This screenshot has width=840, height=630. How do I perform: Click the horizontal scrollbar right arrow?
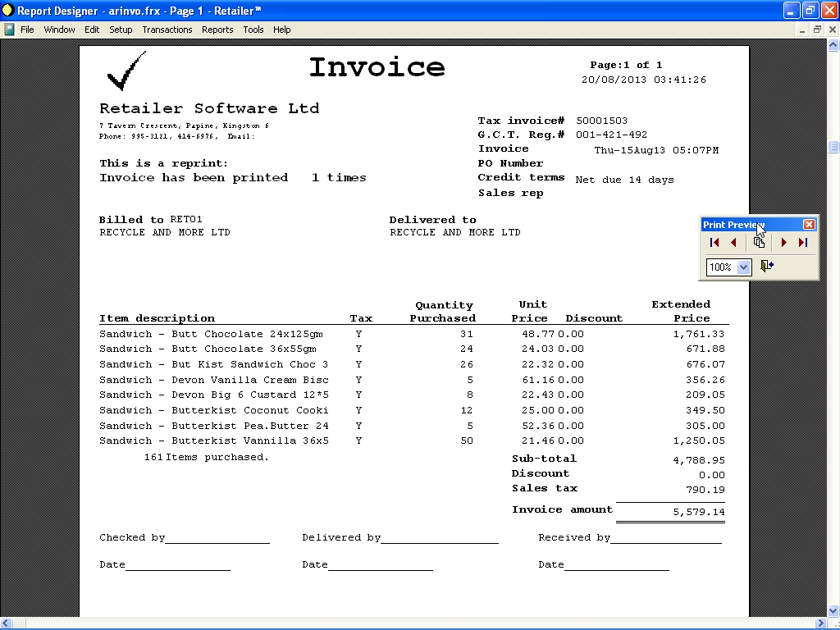tap(821, 623)
